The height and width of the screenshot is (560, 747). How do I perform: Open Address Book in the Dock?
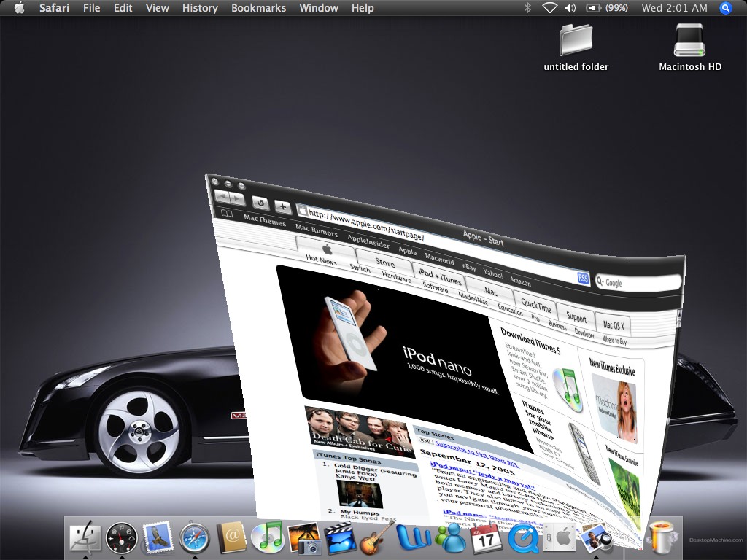pyautogui.click(x=231, y=538)
